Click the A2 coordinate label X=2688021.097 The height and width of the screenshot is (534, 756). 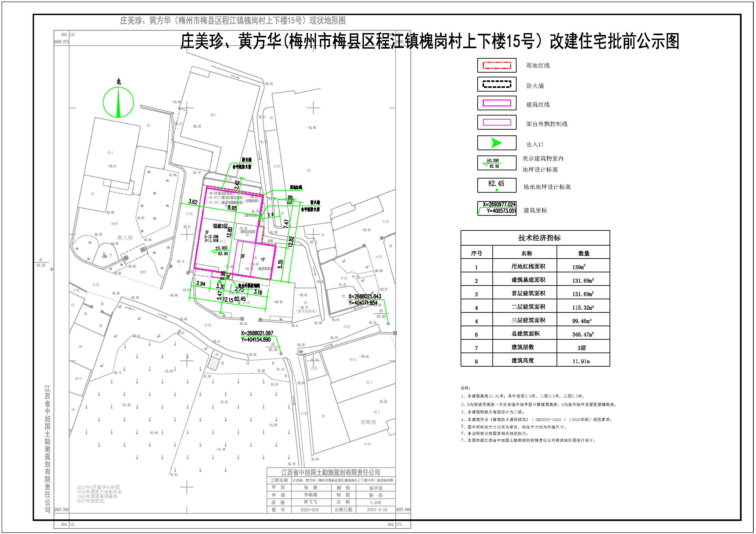(x=257, y=333)
